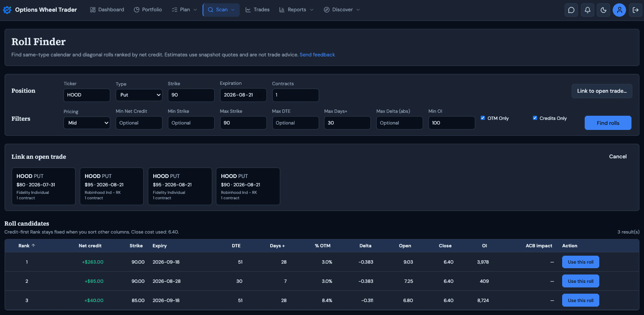Image resolution: width=644 pixels, height=315 pixels.
Task: Expand the Scan menu
Action: tap(221, 10)
